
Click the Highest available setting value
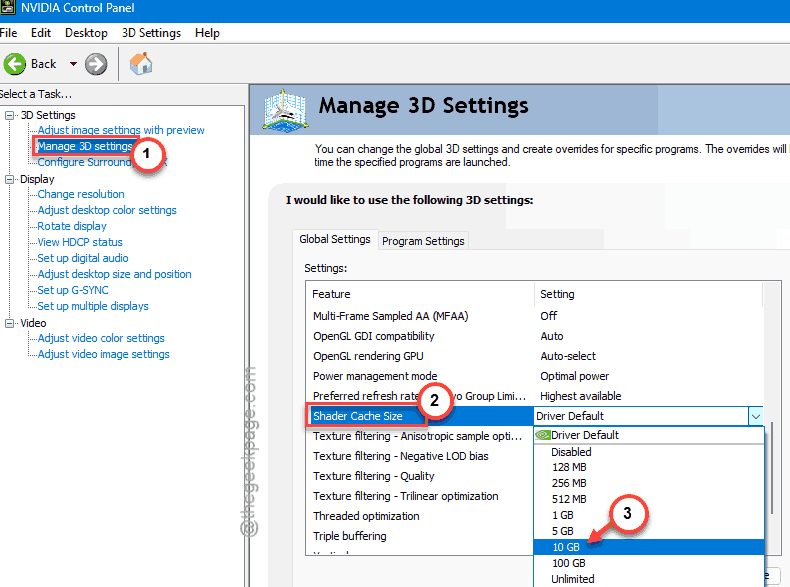click(x=580, y=396)
